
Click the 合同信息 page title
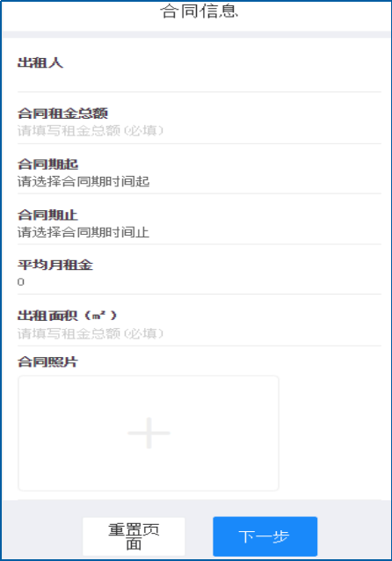(x=199, y=11)
